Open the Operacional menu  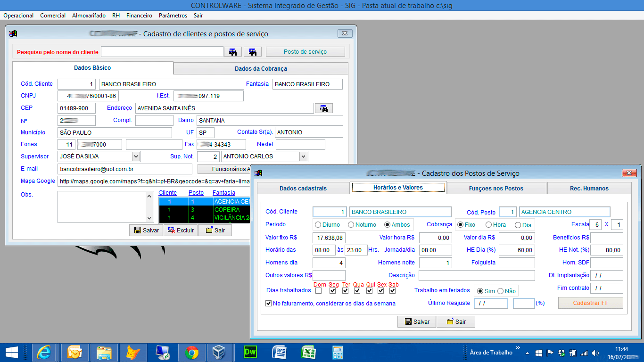pyautogui.click(x=18, y=16)
